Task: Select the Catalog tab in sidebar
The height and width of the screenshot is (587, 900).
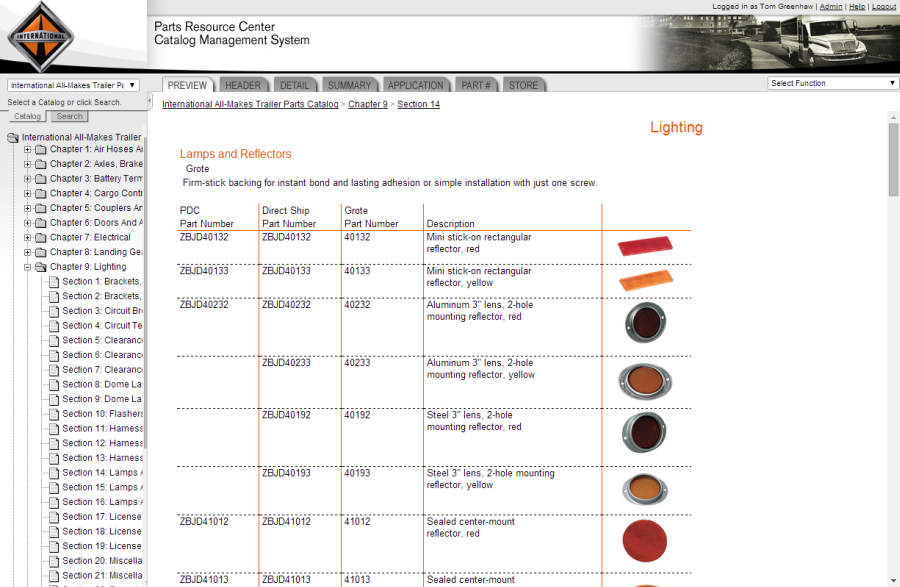Action: pyautogui.click(x=28, y=116)
